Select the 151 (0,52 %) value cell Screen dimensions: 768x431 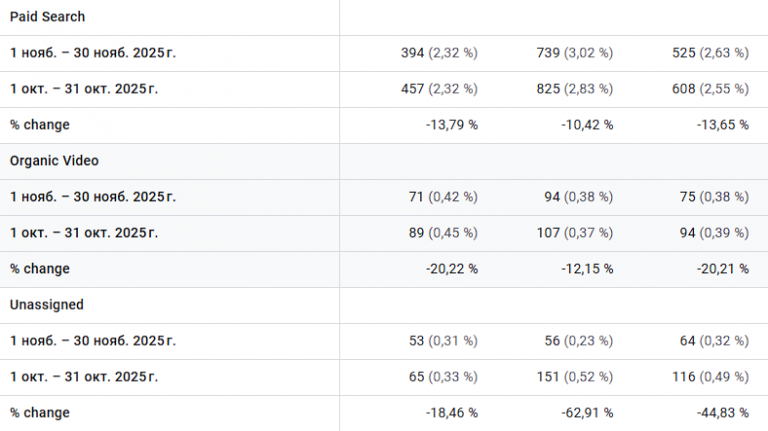pyautogui.click(x=575, y=377)
